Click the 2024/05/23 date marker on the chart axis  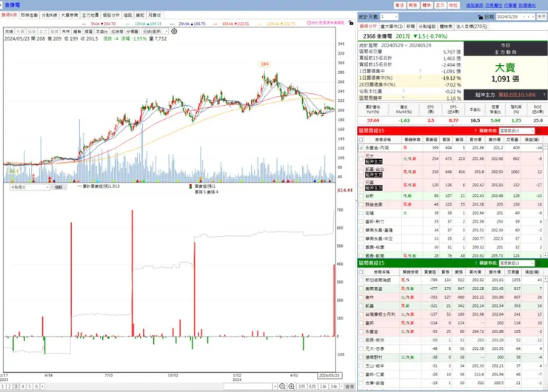[330, 376]
